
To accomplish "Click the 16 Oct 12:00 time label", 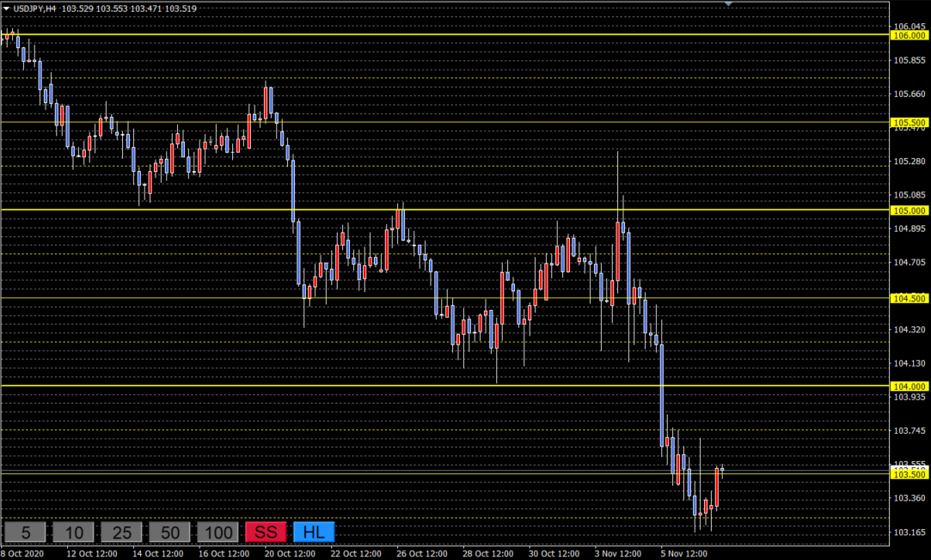I will 224,553.
